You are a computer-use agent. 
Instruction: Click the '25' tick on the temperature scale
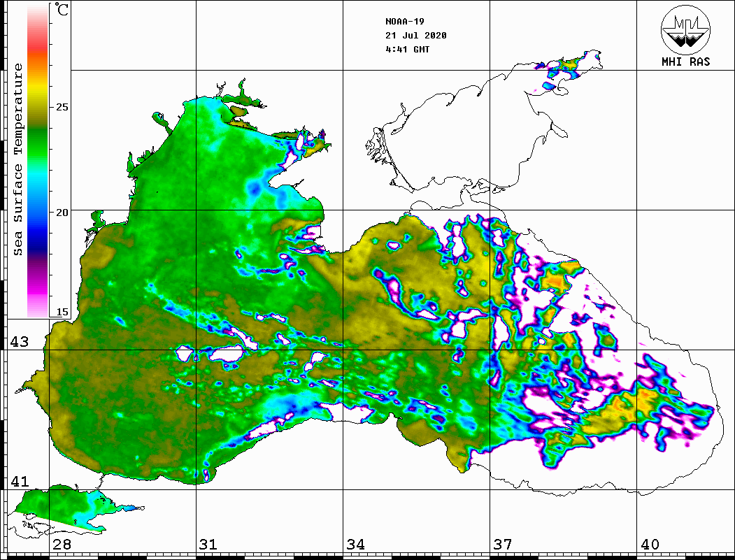62,107
